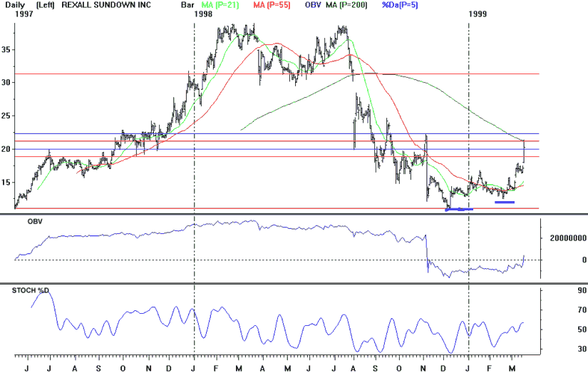Click the first 'S' month label of 1997
Viewport: 588px width, 373px height.
(x=98, y=369)
